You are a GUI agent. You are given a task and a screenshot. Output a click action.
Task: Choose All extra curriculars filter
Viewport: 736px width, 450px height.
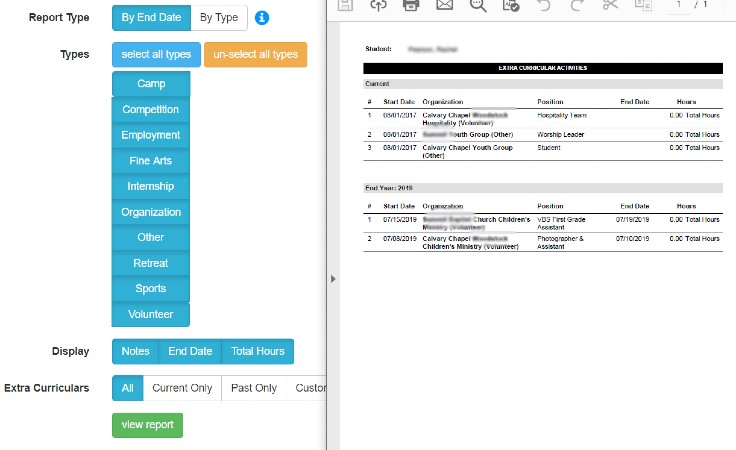click(128, 388)
